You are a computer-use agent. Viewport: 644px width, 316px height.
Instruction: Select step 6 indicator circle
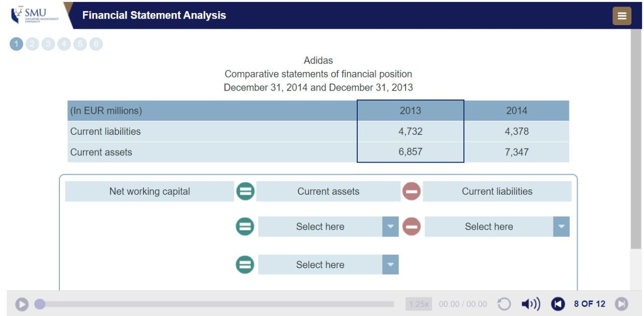point(96,44)
